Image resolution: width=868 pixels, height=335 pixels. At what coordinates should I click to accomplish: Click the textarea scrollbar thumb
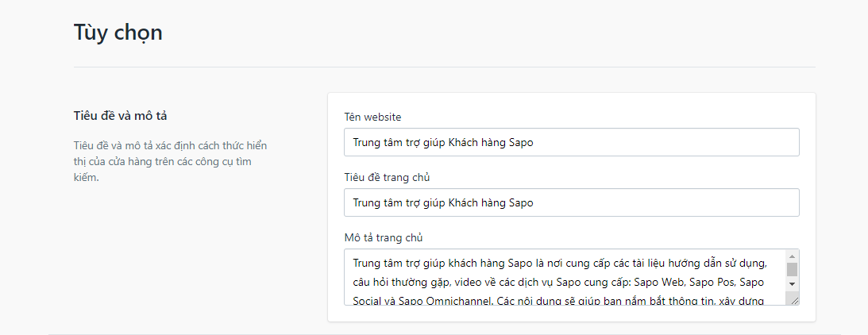pyautogui.click(x=793, y=270)
